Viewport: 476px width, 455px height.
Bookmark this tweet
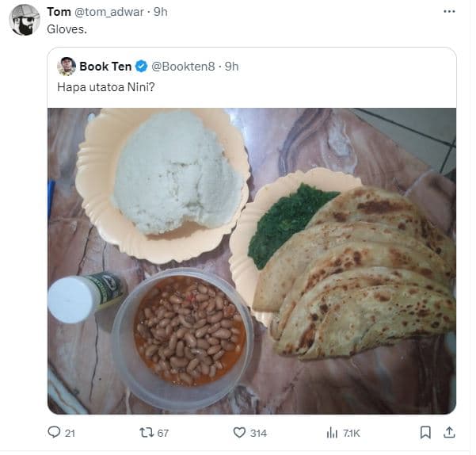tap(425, 433)
